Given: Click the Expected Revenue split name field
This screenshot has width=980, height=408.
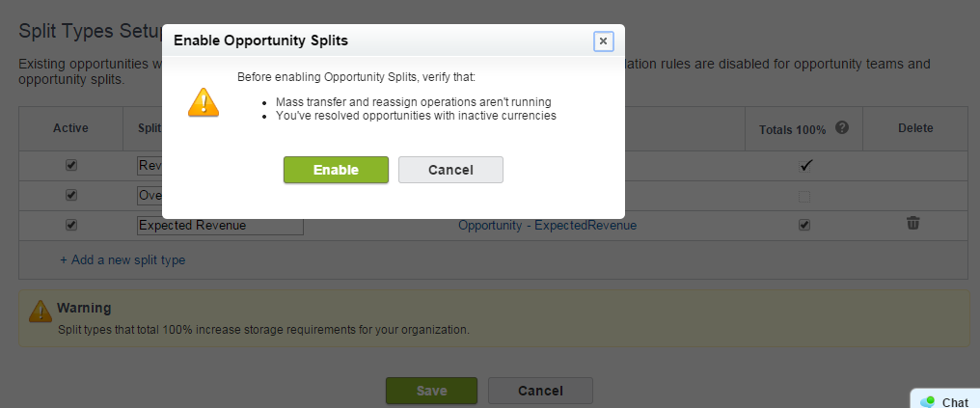Looking at the screenshot, I should point(220,226).
